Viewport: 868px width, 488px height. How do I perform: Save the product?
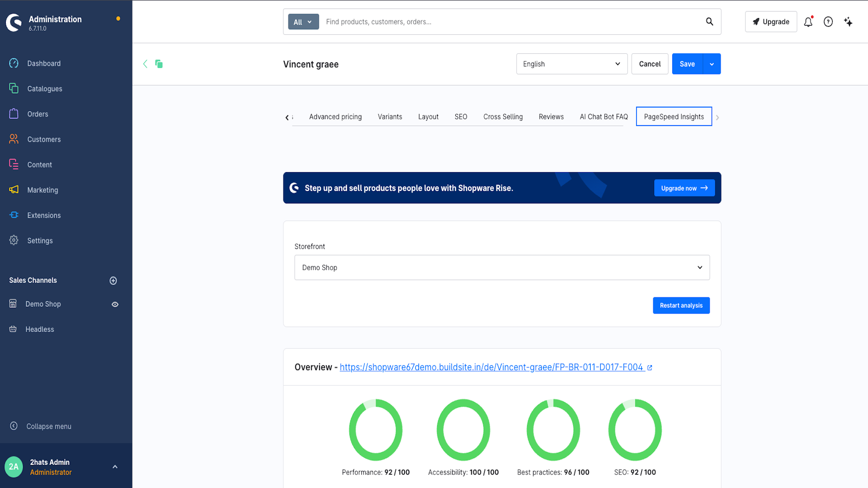(x=687, y=64)
